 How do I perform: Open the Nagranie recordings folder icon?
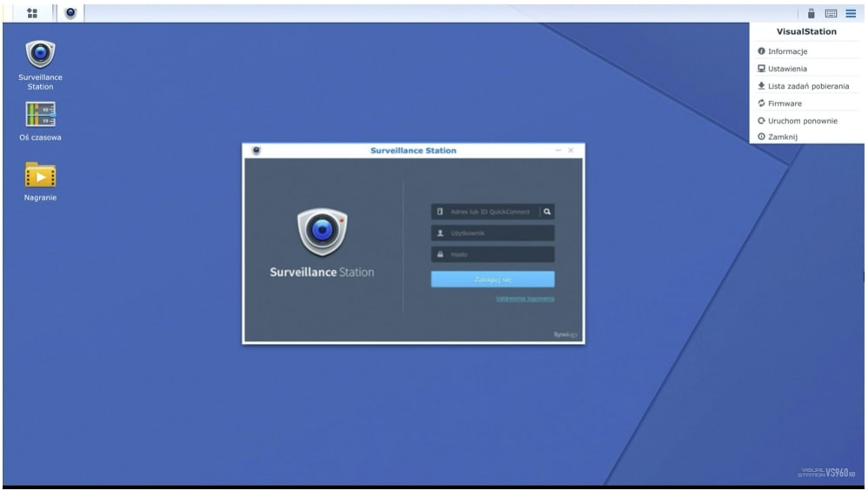click(40, 176)
